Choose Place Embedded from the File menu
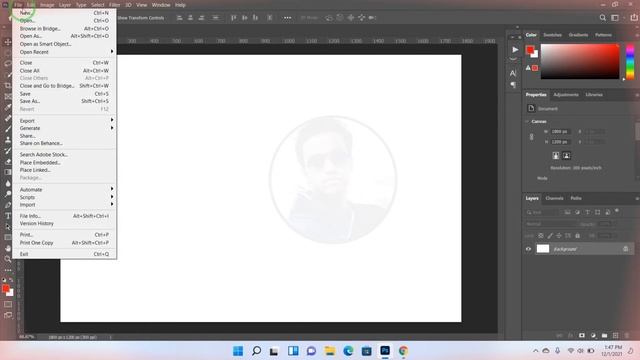This screenshot has height=360, width=640. click(x=64, y=162)
